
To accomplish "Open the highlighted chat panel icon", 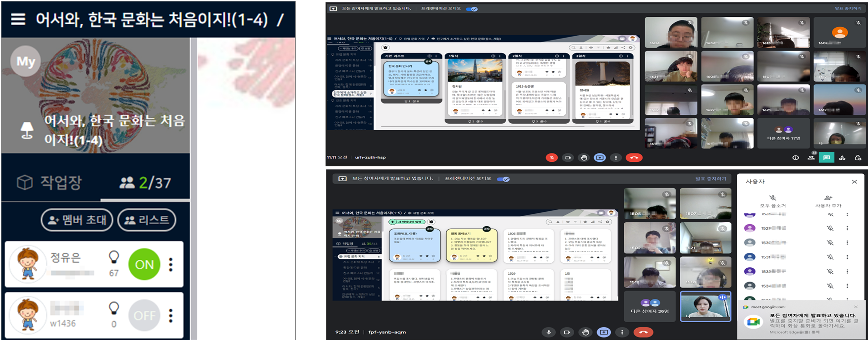I will [x=826, y=157].
